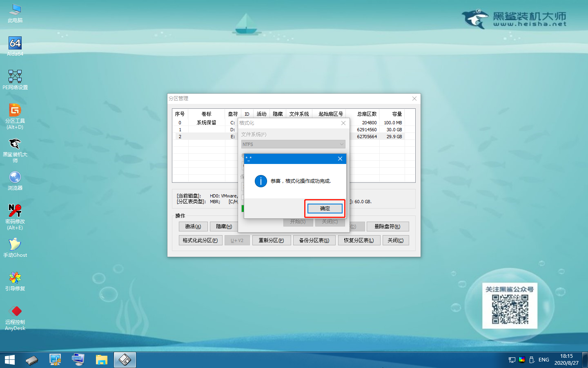Close the 分区管理 window

click(x=414, y=99)
